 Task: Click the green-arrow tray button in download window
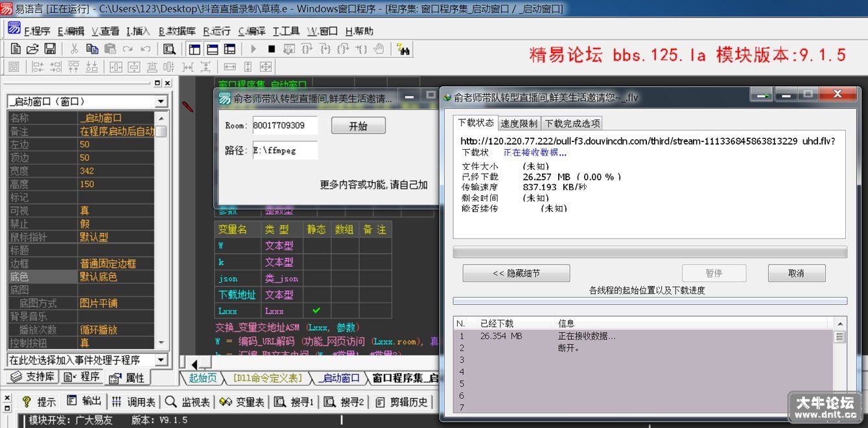tap(762, 95)
